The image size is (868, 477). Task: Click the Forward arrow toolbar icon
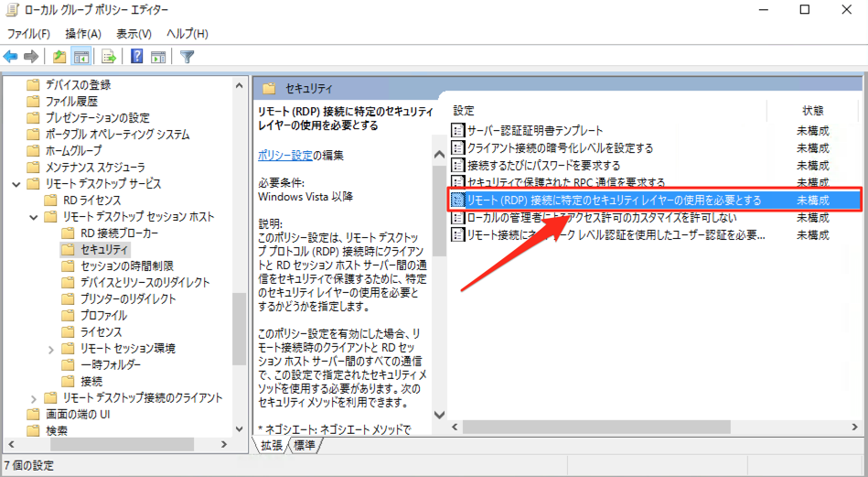coord(31,57)
